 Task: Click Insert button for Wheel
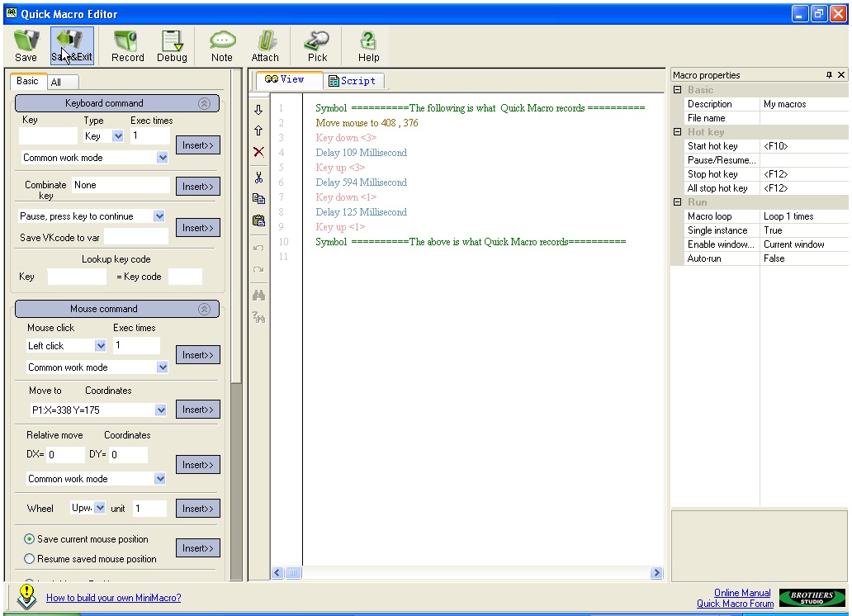tap(198, 509)
